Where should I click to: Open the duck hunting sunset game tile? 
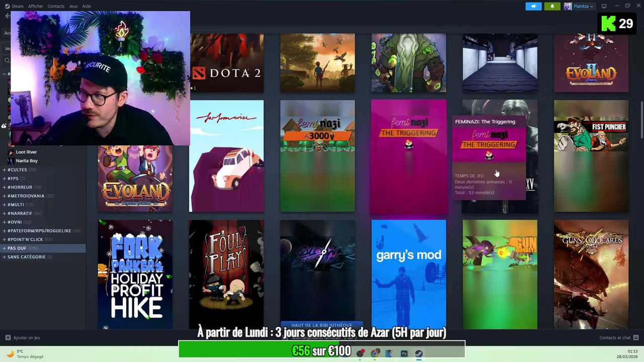[317, 63]
